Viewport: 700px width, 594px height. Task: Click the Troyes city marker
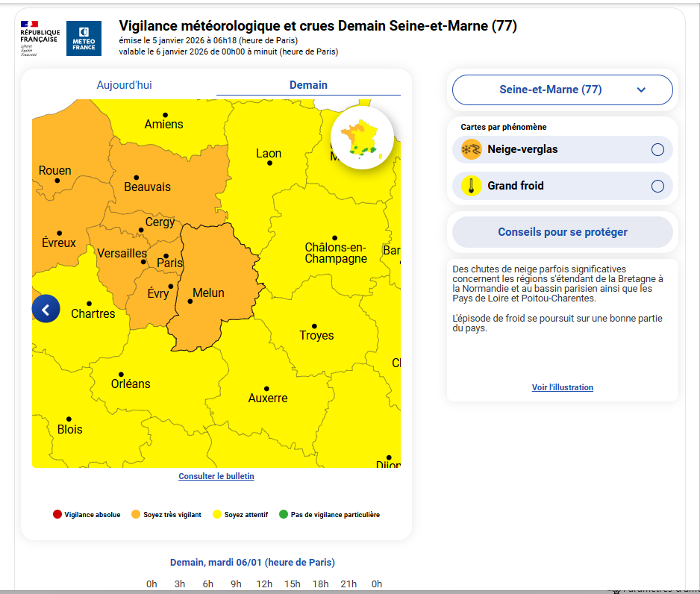tap(314, 326)
